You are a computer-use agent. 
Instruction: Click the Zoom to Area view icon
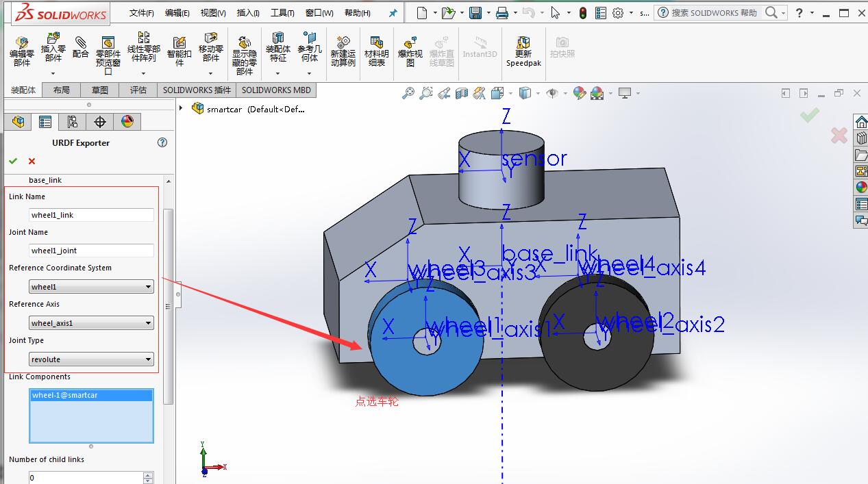426,93
